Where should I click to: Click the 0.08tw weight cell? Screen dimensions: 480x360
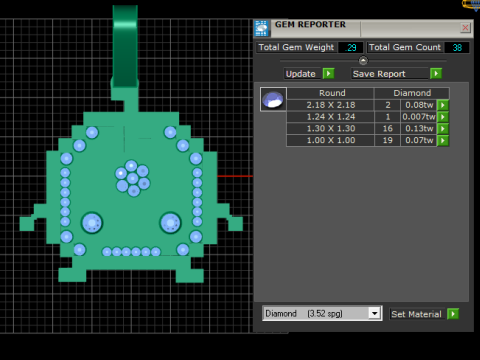coord(419,105)
